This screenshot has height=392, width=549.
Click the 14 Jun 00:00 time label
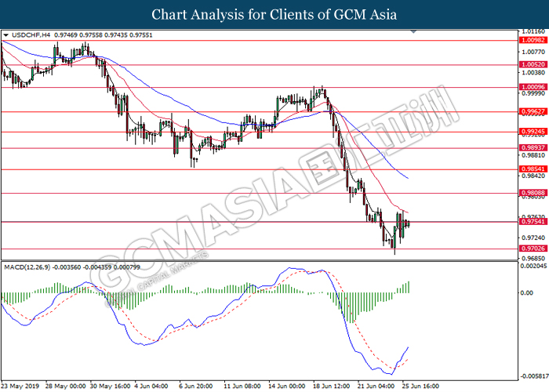click(x=287, y=386)
